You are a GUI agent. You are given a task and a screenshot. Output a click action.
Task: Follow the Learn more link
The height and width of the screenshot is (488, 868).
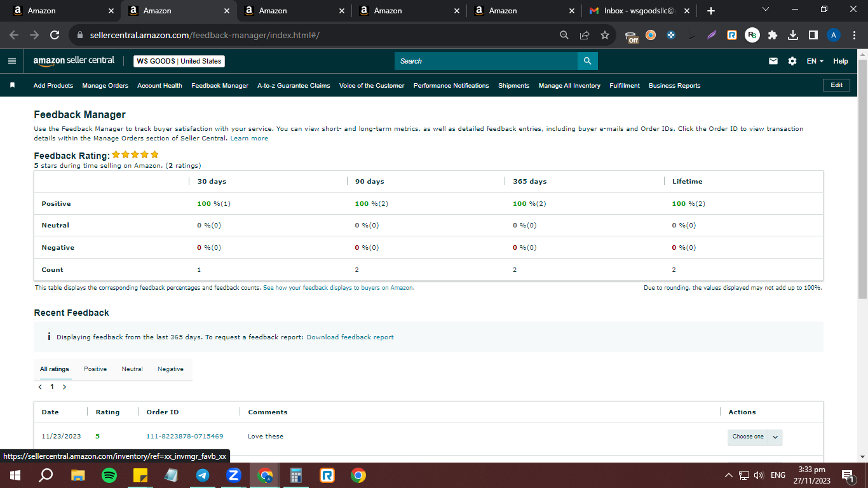(249, 138)
